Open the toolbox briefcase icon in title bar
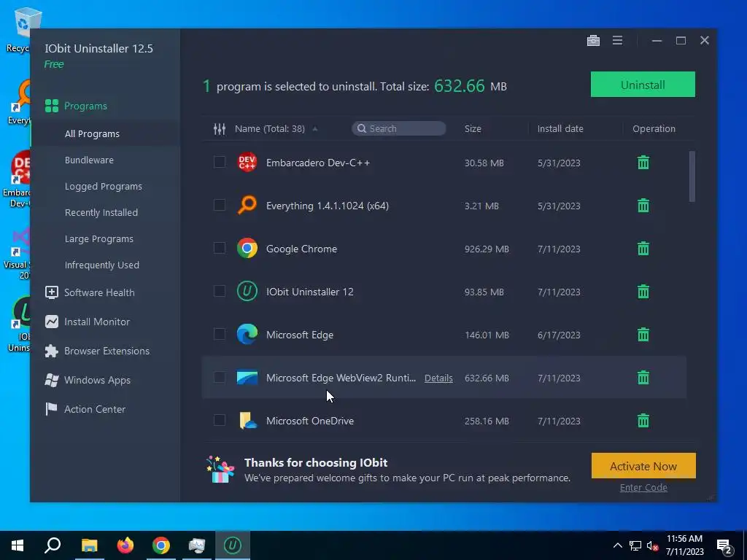Viewport: 747px width, 560px height. pos(593,41)
